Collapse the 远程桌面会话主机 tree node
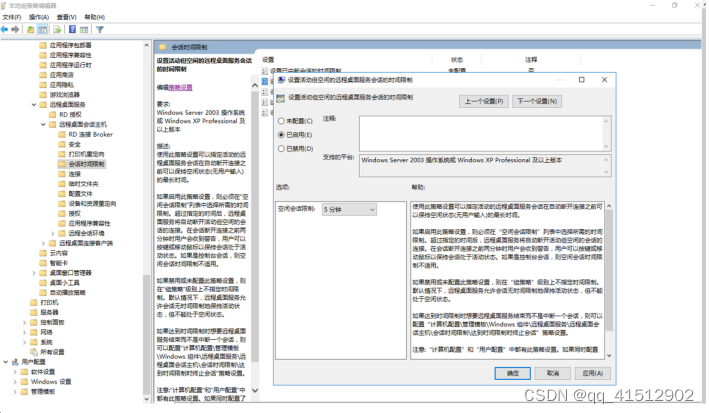709x413 pixels. point(43,124)
